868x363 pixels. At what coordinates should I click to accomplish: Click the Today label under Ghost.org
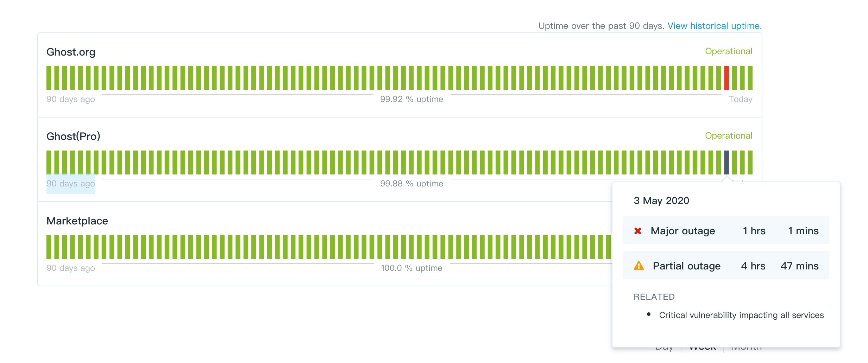[740, 99]
